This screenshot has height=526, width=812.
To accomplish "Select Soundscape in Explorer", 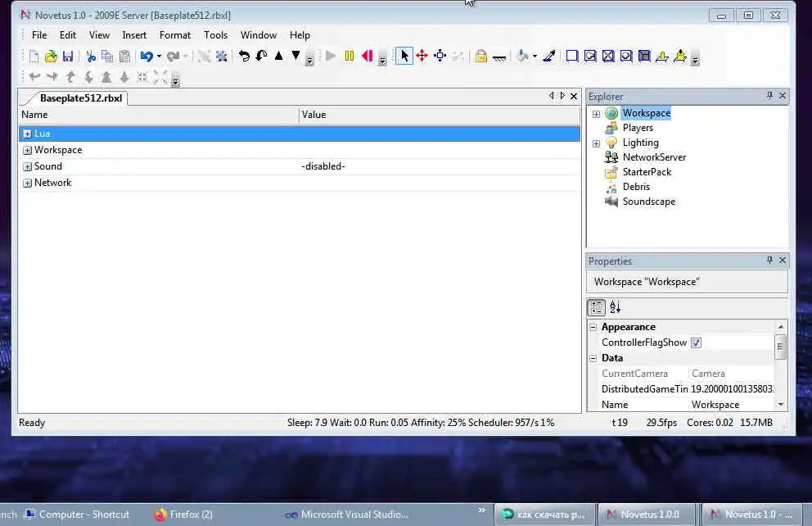I will click(649, 202).
